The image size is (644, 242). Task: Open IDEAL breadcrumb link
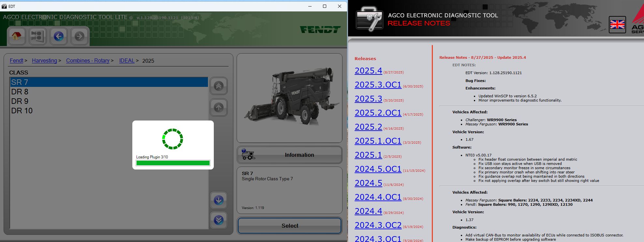(127, 60)
